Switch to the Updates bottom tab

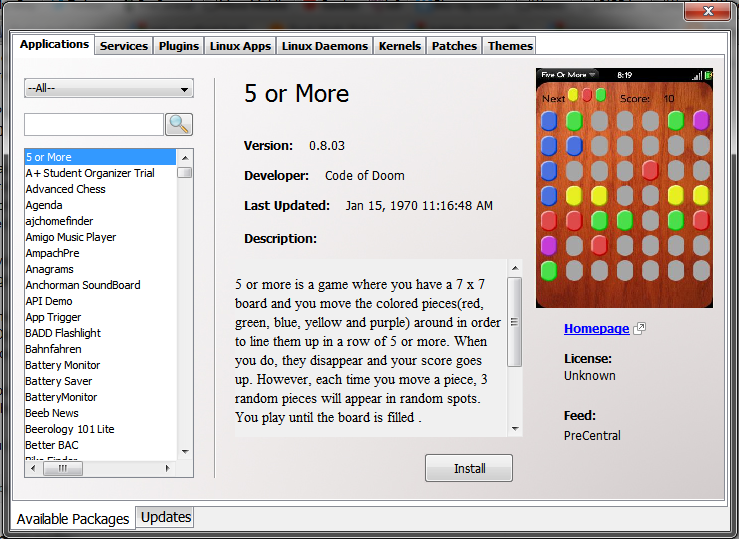(165, 517)
